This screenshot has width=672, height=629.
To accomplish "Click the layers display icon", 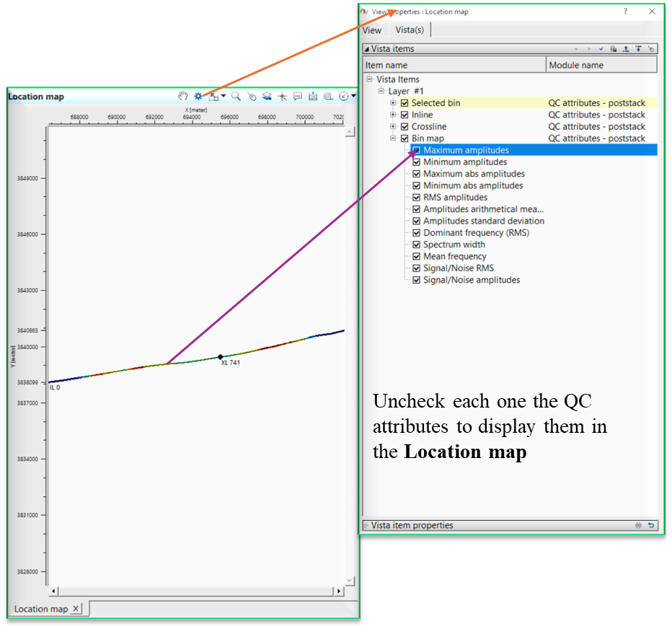I will (x=266, y=95).
